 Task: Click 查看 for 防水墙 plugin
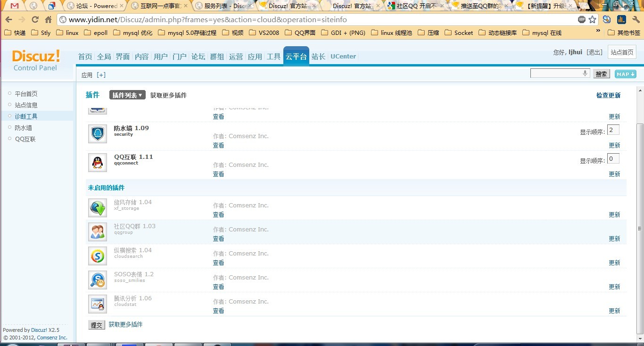point(218,145)
